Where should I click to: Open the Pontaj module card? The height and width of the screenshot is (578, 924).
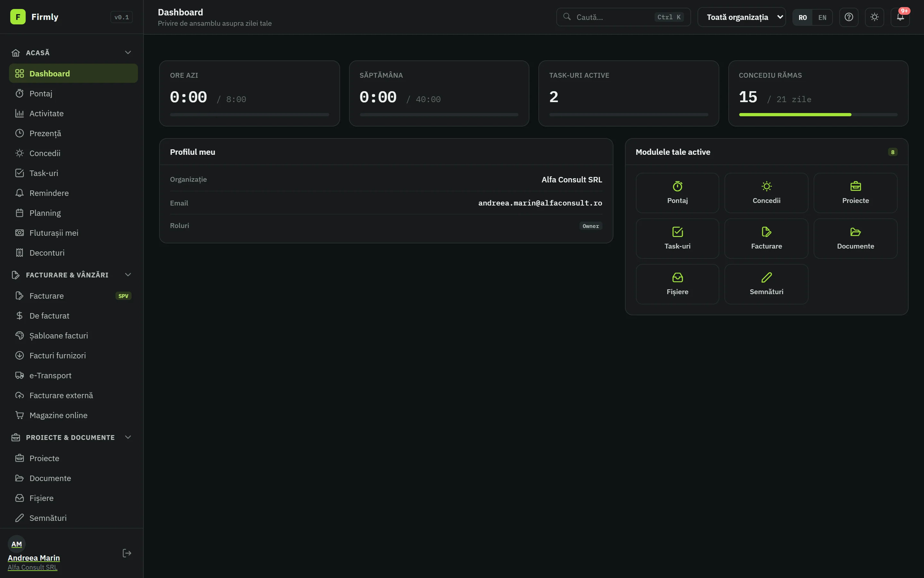pyautogui.click(x=677, y=193)
